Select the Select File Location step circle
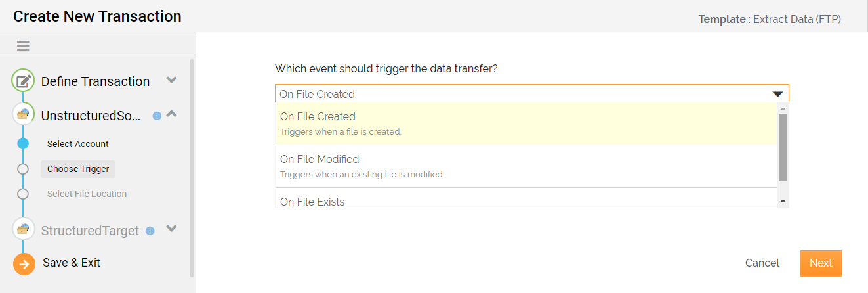The width and height of the screenshot is (868, 293). point(23,194)
